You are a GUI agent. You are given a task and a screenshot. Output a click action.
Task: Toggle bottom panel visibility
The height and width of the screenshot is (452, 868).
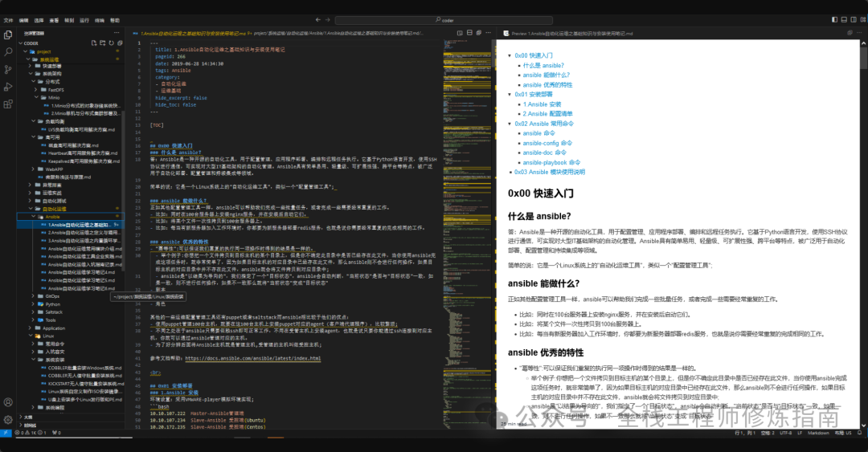844,20
